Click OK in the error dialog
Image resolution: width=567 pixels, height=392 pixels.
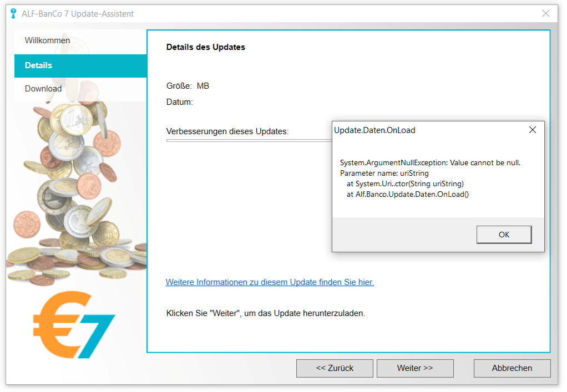pyautogui.click(x=504, y=235)
